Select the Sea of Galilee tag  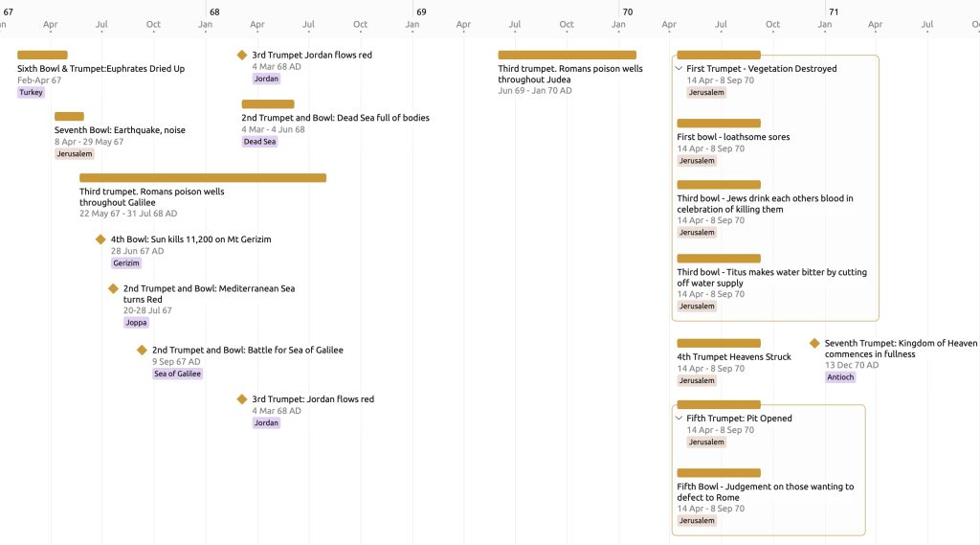coord(177,374)
